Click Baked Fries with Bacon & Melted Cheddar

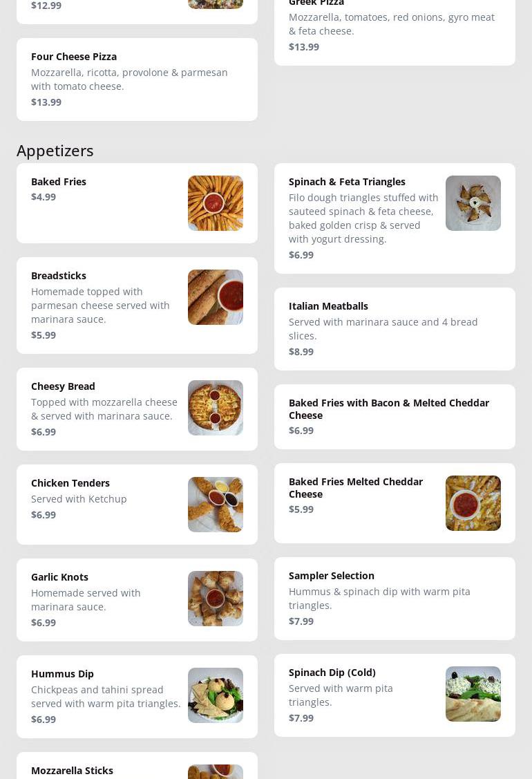point(388,409)
